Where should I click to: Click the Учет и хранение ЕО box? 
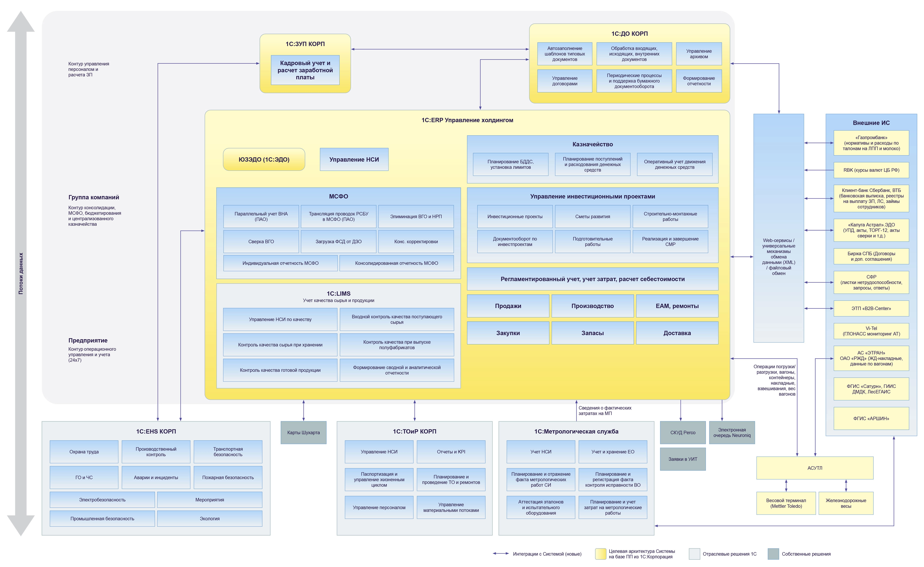[613, 452]
